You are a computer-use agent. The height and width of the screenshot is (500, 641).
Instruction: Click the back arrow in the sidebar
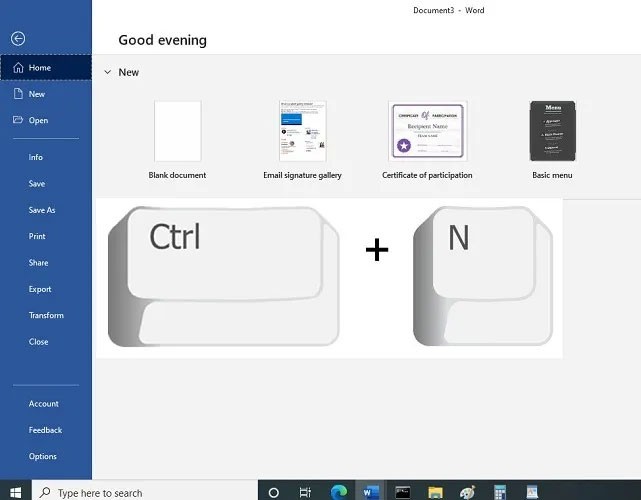pos(17,39)
